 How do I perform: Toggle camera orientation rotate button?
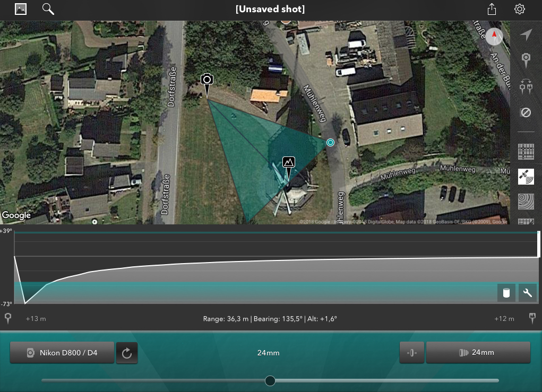pyautogui.click(x=127, y=353)
